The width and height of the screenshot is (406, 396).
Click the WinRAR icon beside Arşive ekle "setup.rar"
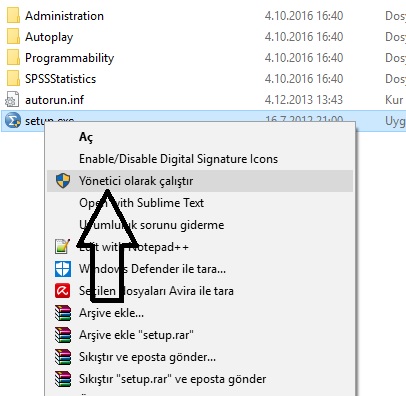63,335
